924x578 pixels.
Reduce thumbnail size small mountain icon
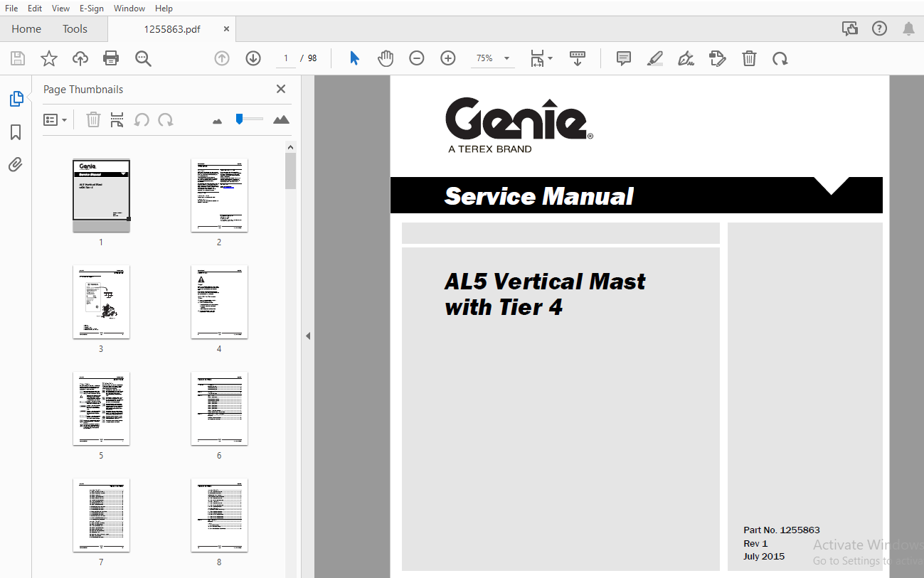218,121
